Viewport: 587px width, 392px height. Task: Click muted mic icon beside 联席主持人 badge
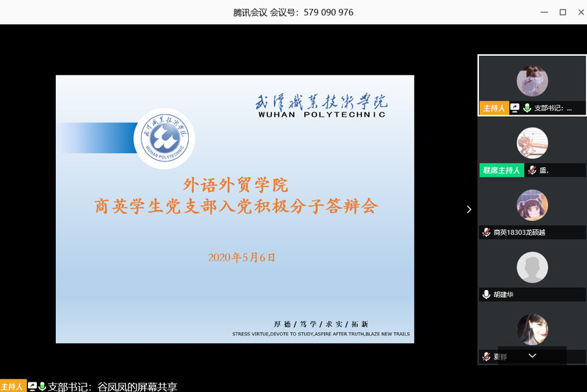pos(531,170)
